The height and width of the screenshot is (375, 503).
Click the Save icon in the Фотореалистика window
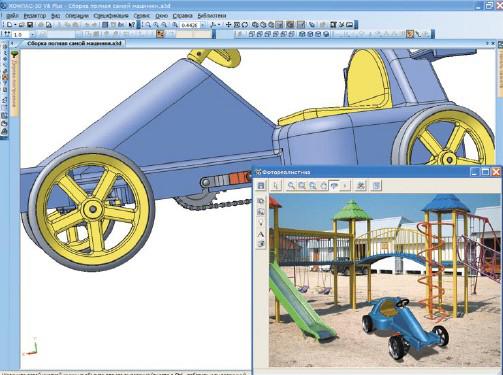click(x=261, y=186)
